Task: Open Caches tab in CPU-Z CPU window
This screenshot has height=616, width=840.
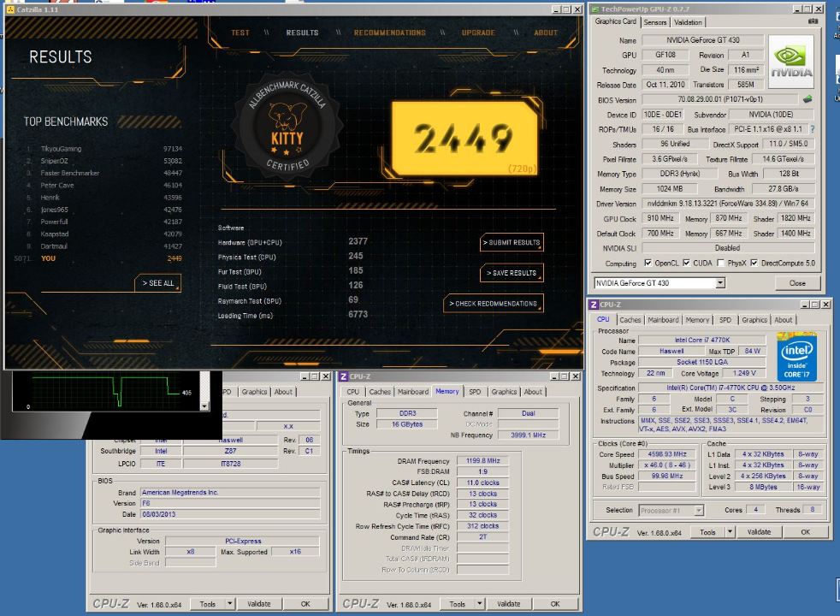Action: [630, 320]
